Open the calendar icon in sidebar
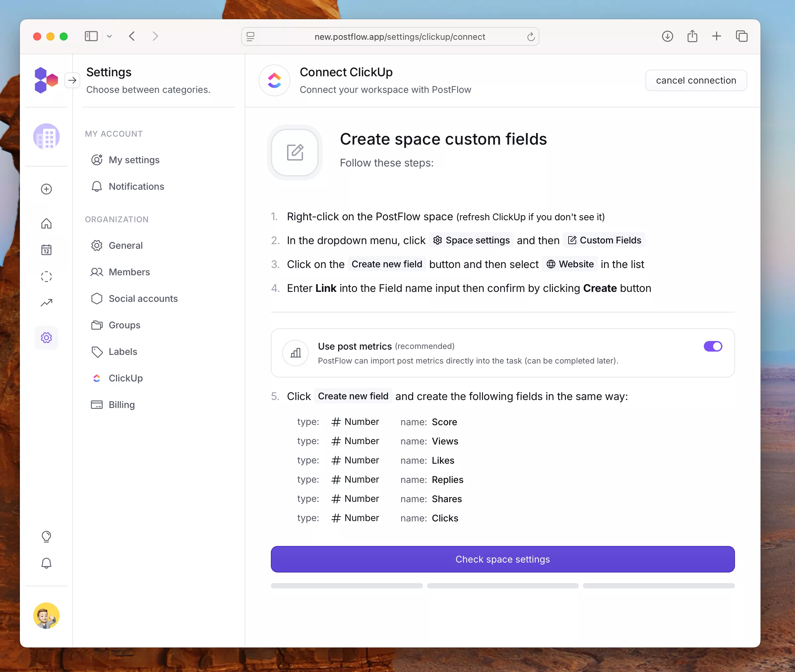795x672 pixels. [x=46, y=250]
